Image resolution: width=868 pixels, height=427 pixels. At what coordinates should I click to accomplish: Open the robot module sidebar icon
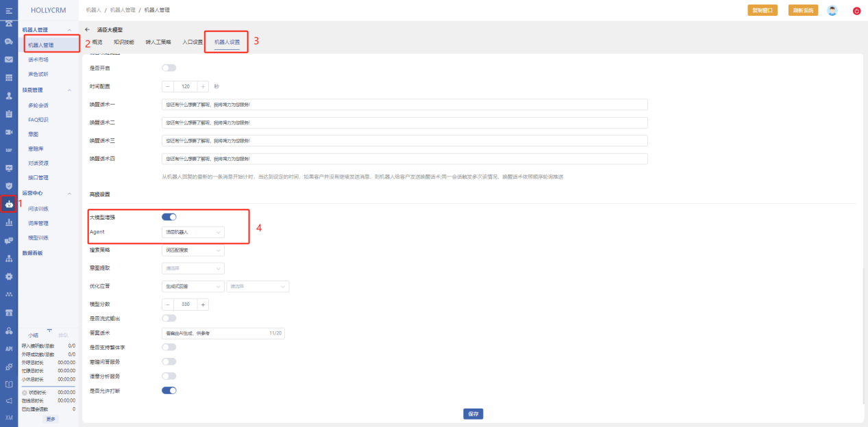tap(9, 204)
